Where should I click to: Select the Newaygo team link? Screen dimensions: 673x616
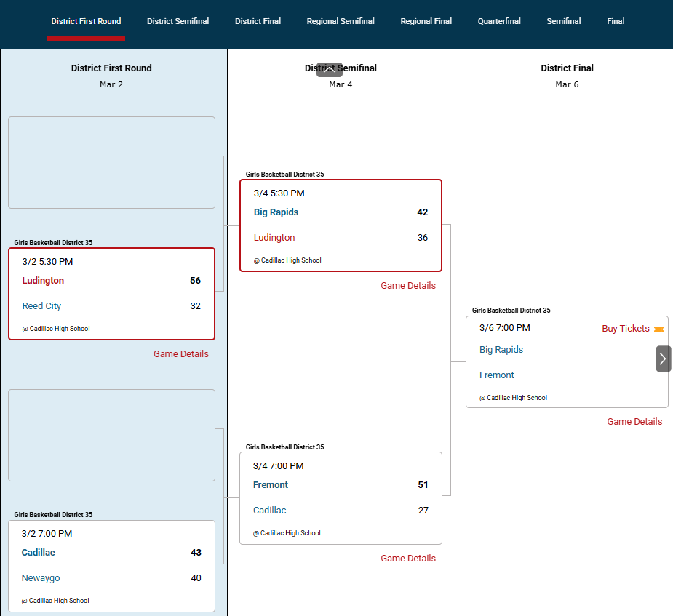pyautogui.click(x=41, y=578)
